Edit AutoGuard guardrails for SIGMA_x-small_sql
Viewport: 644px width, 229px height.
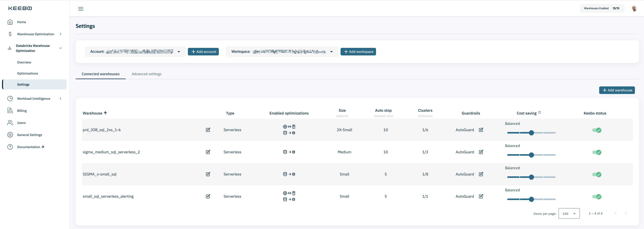pos(481,174)
